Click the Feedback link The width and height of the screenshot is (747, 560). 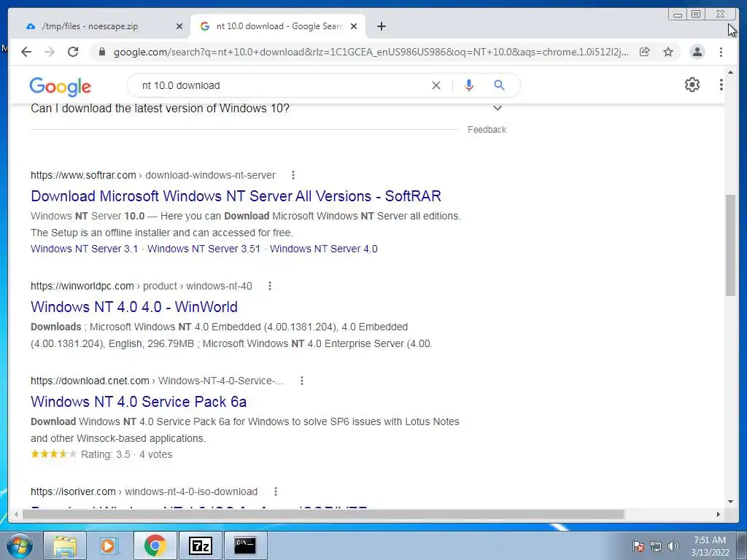tap(487, 130)
